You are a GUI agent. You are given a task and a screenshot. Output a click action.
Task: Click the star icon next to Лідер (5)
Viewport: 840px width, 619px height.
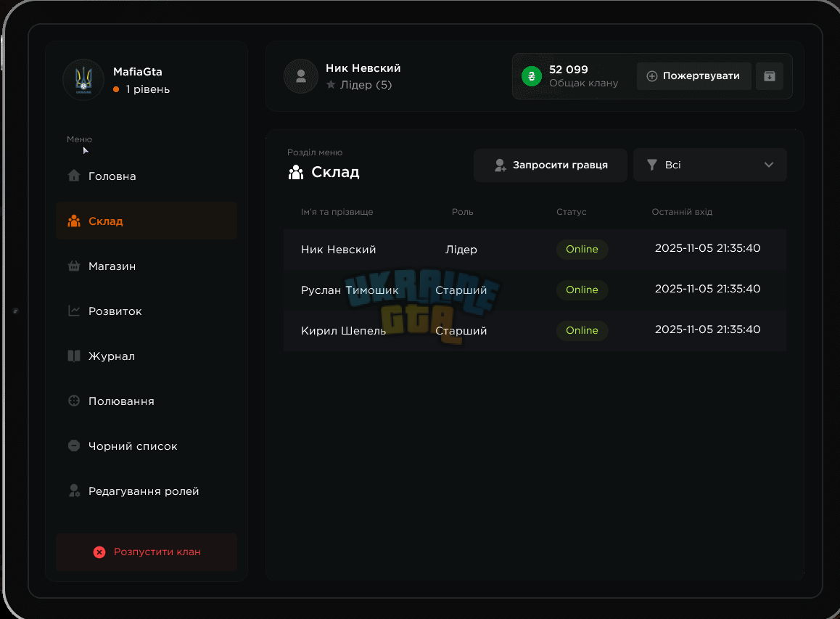331,85
